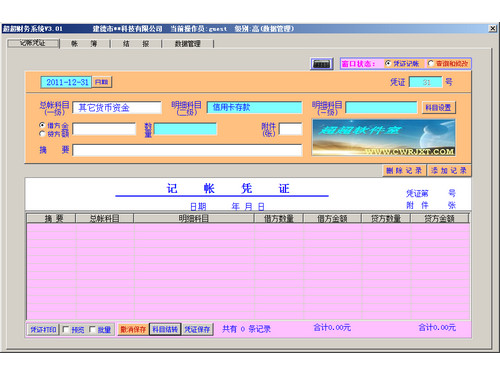Switch to the 结报 tab
Image resolution: width=500 pixels, height=375 pixels.
[136, 44]
